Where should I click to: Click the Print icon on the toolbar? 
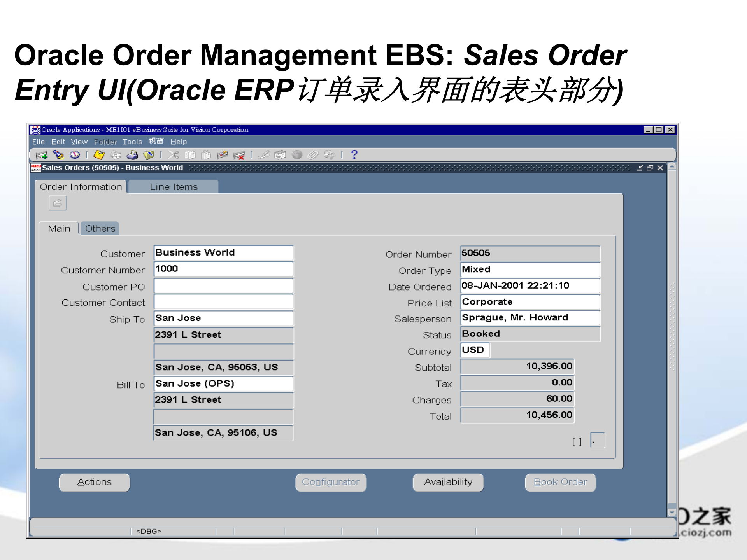pyautogui.click(x=132, y=154)
